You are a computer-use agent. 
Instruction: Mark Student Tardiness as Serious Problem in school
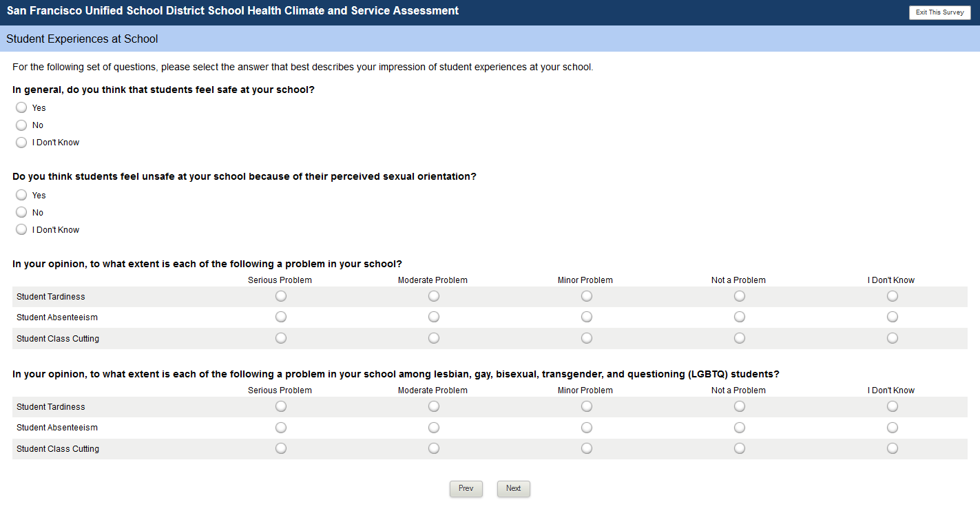click(281, 296)
